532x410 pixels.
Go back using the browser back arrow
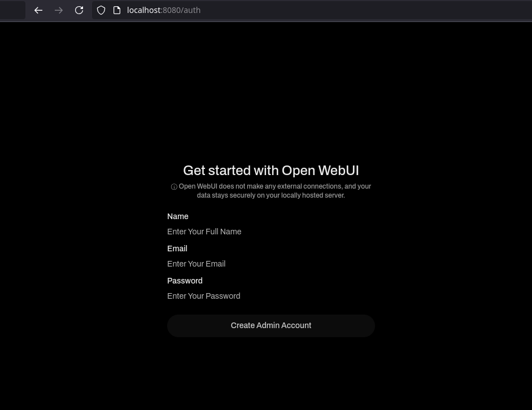click(x=38, y=10)
